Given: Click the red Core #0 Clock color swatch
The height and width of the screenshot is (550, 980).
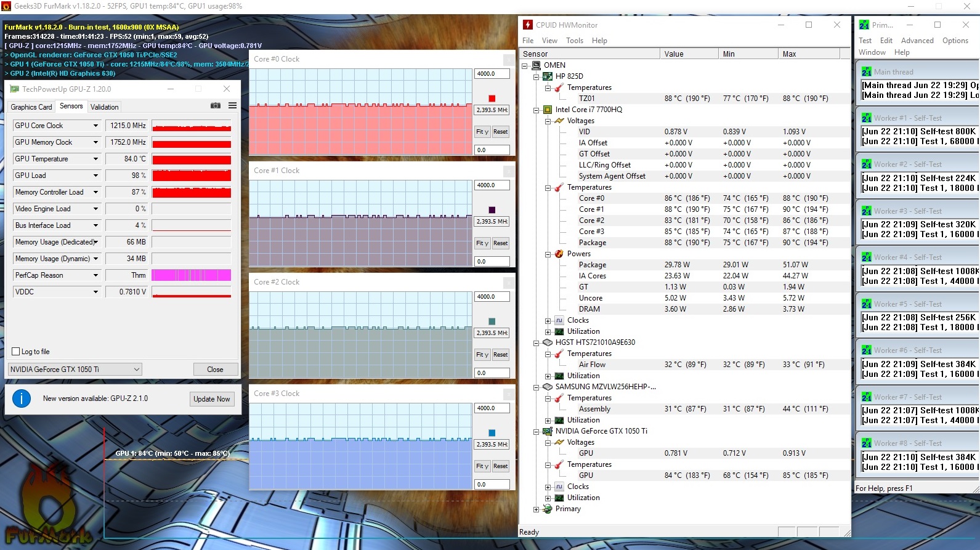Looking at the screenshot, I should 492,99.
